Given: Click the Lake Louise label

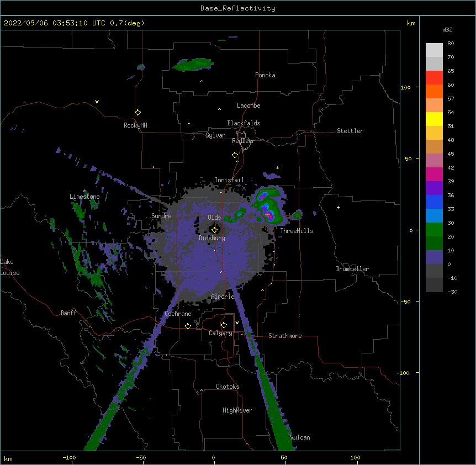Looking at the screenshot, I should (x=10, y=267).
